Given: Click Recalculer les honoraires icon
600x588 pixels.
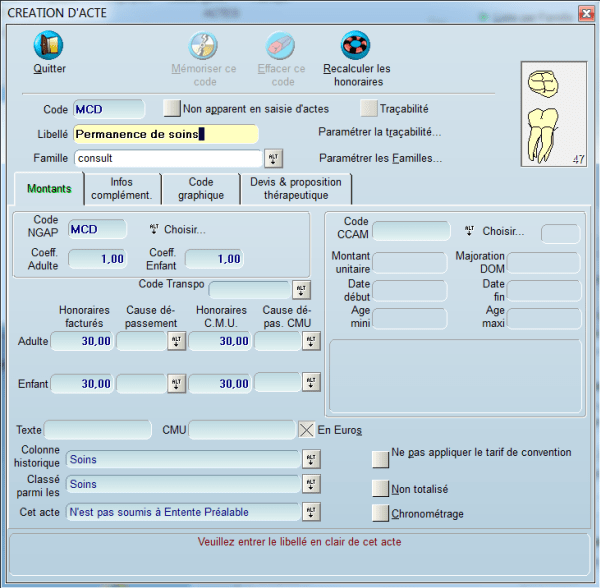Looking at the screenshot, I should (356, 46).
